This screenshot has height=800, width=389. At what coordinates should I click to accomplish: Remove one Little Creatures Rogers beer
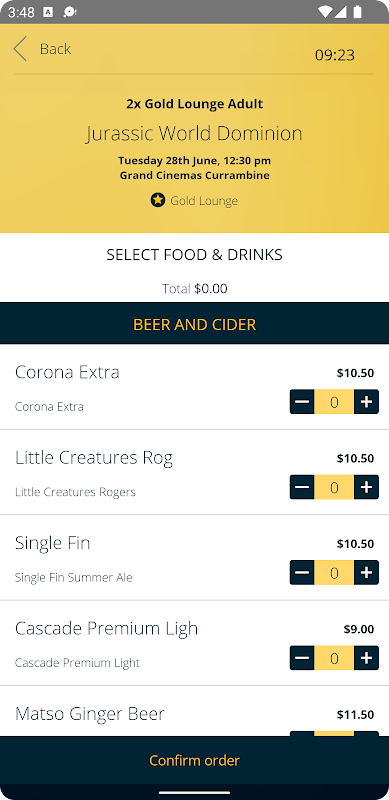point(302,487)
